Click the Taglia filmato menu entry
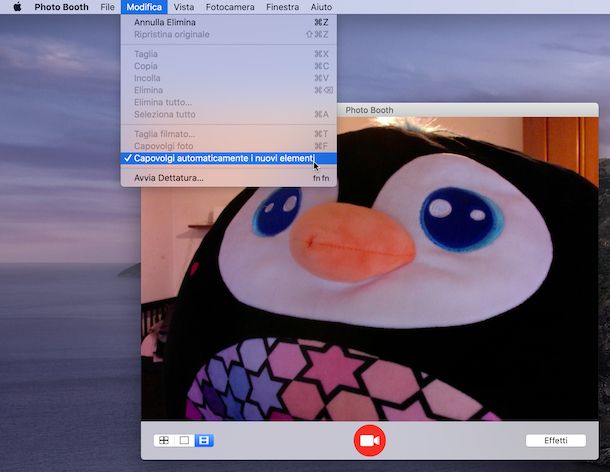Viewport: 610px width, 472px height. click(229, 134)
